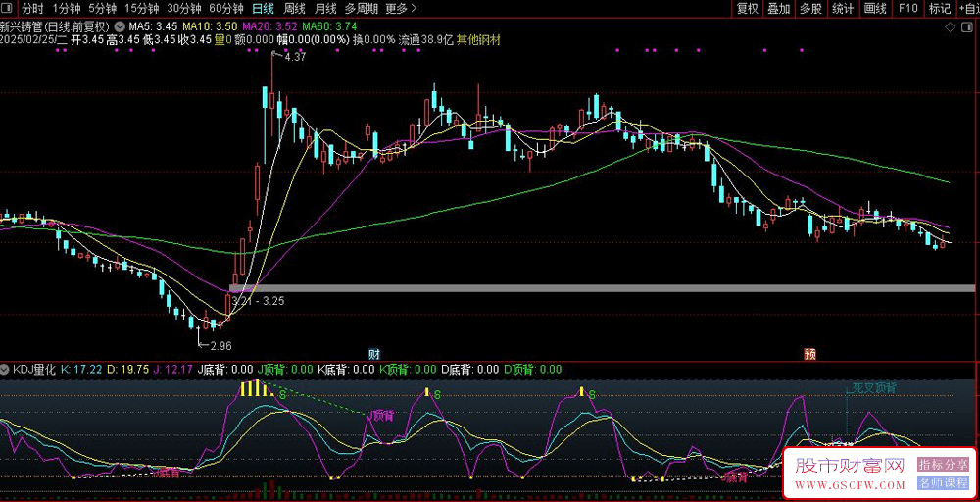Screen dimensions: 980x502
Task: Open the MA indicator settings dropdown arrow
Action: [x=120, y=26]
